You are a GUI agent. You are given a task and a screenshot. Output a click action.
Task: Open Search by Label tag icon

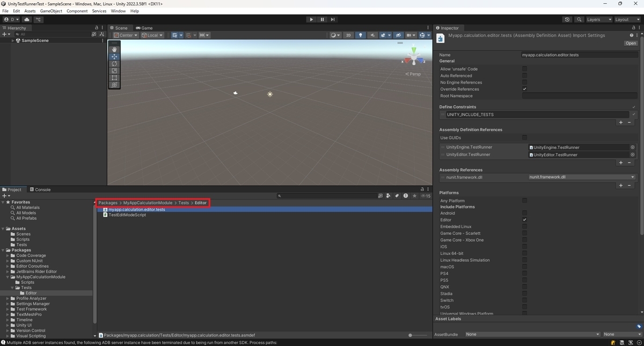click(x=397, y=196)
